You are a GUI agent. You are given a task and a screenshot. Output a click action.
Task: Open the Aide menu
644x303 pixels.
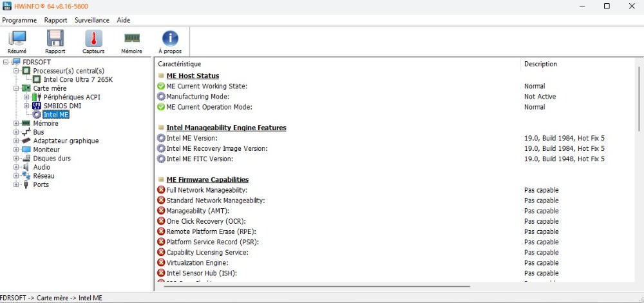pos(124,20)
